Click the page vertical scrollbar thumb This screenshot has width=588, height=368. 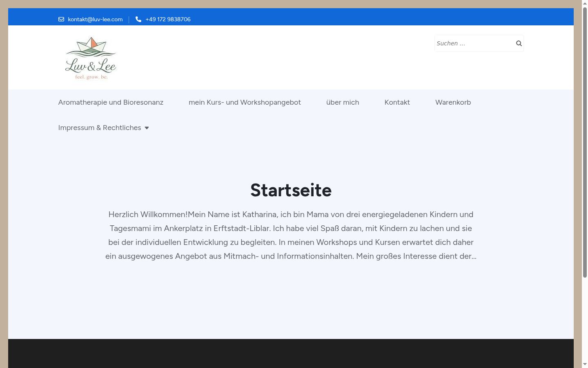(x=585, y=142)
